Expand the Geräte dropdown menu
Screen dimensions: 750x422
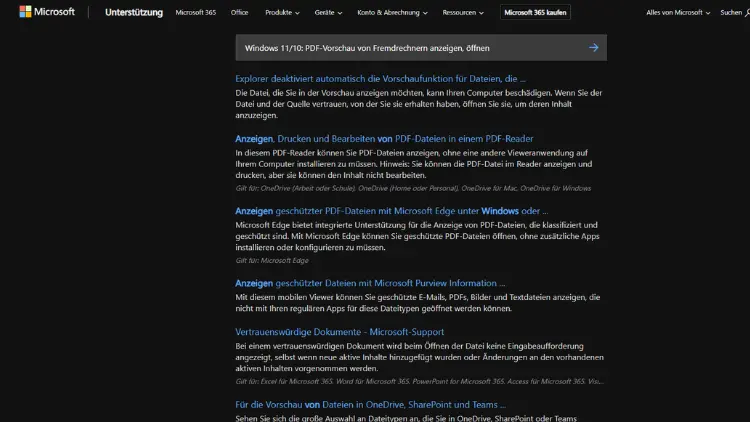[328, 13]
